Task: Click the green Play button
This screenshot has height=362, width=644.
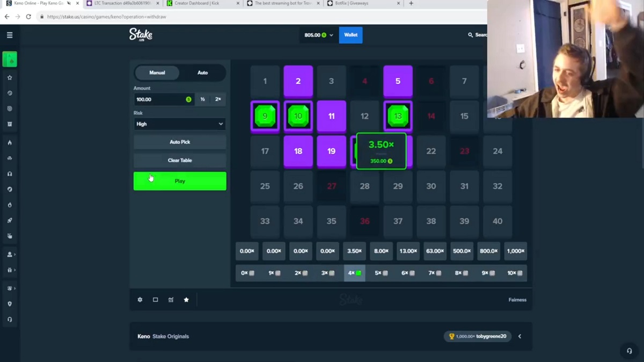Action: click(180, 181)
